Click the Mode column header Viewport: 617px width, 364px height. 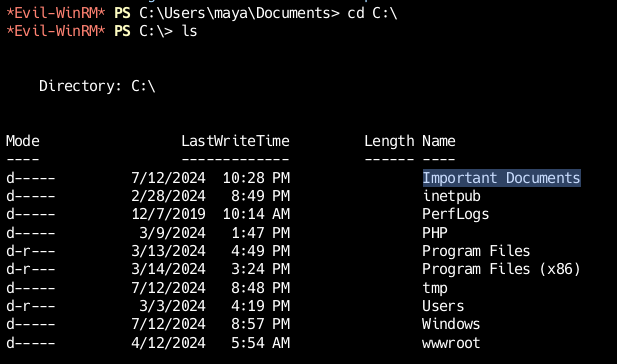click(23, 141)
